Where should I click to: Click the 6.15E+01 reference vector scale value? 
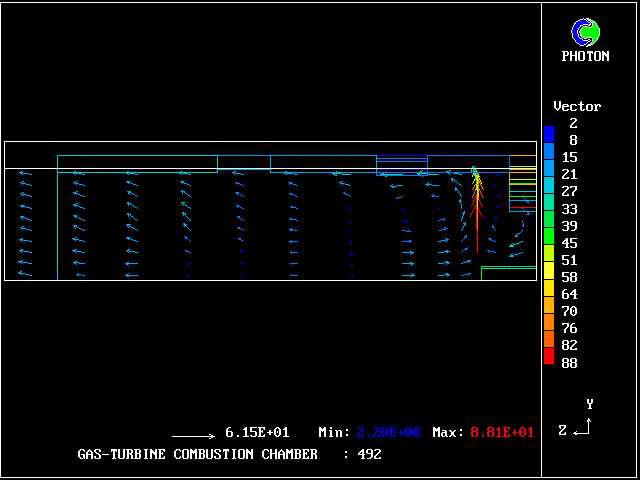[257, 432]
